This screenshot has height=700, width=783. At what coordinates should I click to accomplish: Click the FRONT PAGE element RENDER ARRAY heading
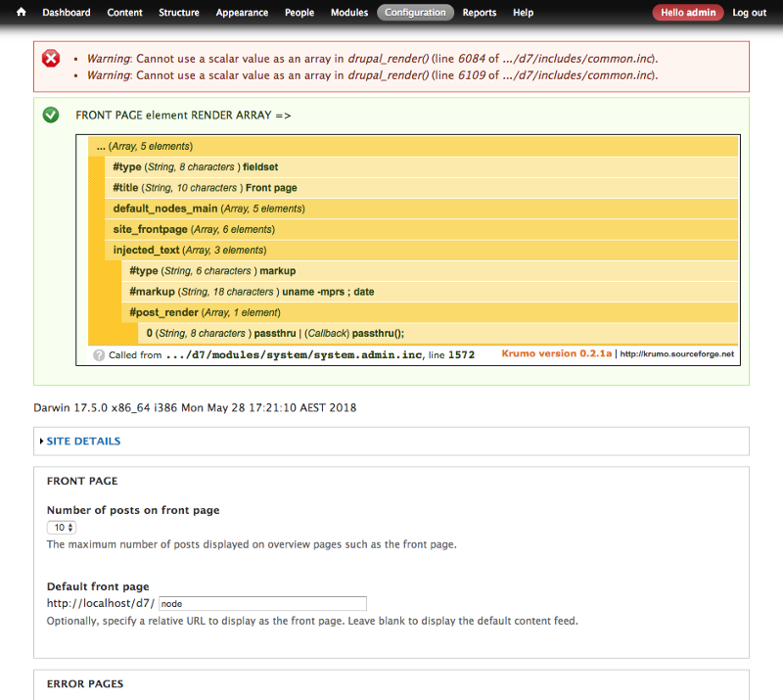point(183,115)
